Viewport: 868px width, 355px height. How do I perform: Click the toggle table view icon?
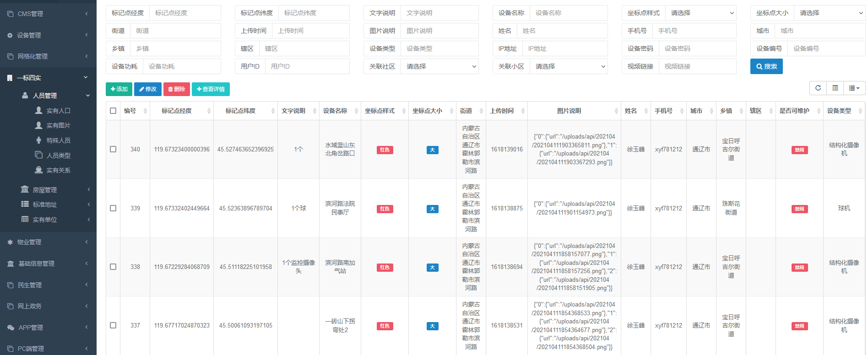click(835, 88)
